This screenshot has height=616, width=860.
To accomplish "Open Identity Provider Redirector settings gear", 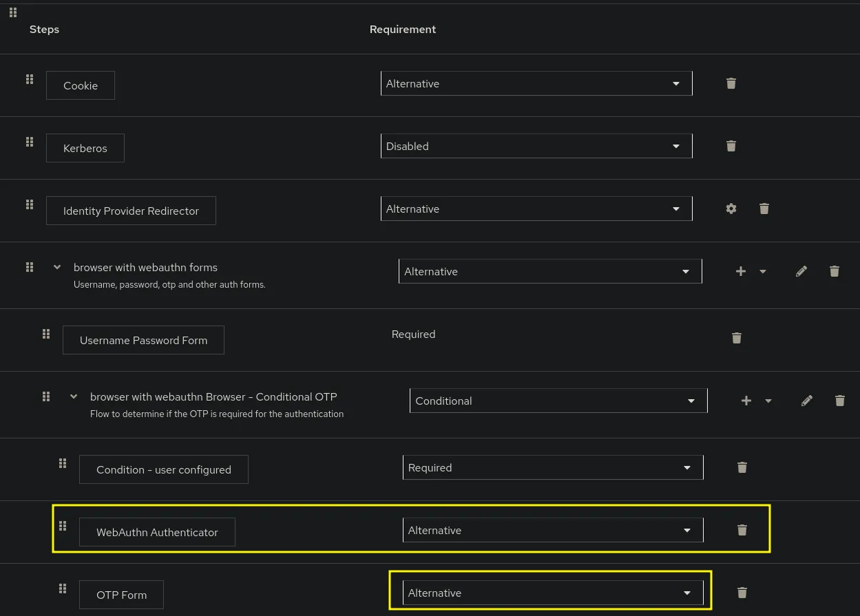I will [731, 209].
